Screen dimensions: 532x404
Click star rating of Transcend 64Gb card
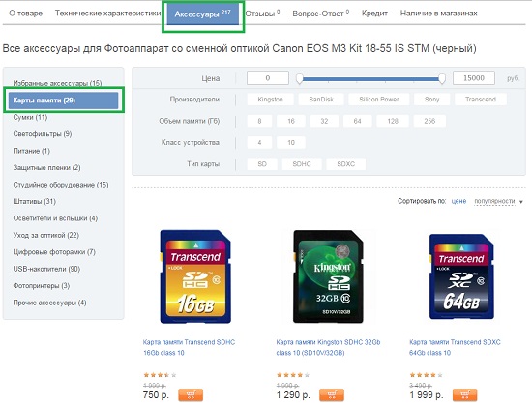(427, 375)
